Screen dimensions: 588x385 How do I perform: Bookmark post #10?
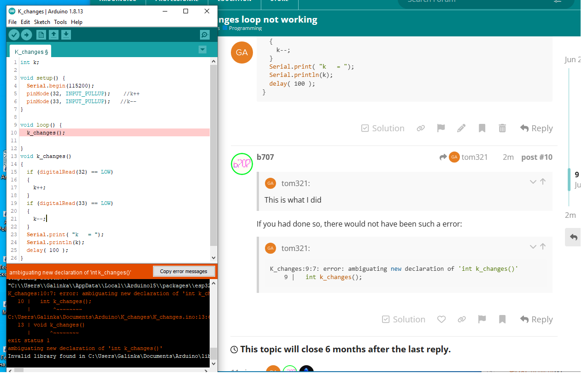tap(502, 319)
